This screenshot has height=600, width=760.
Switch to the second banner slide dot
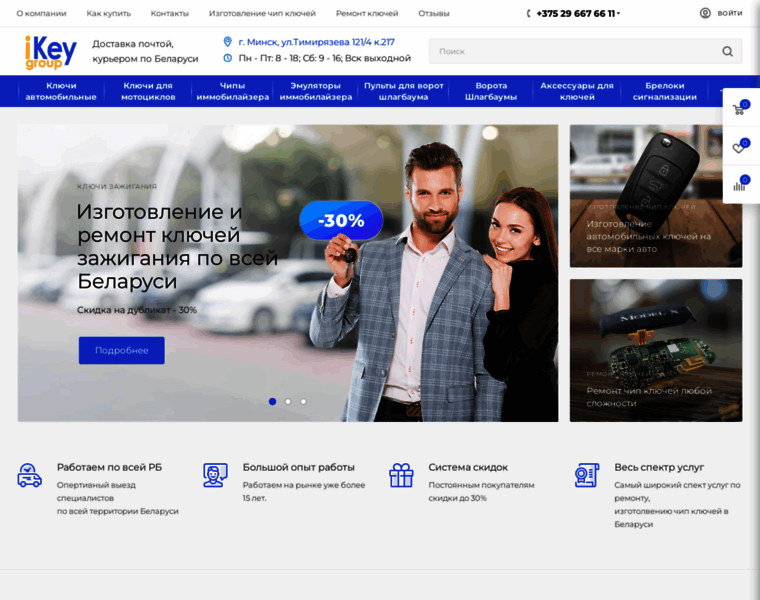point(288,401)
